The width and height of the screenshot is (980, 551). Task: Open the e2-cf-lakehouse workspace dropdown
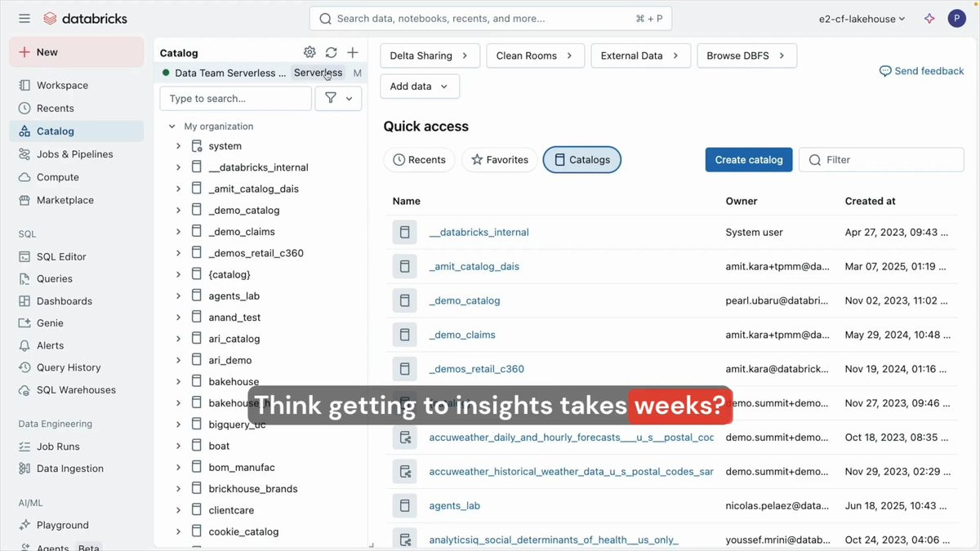coord(862,18)
